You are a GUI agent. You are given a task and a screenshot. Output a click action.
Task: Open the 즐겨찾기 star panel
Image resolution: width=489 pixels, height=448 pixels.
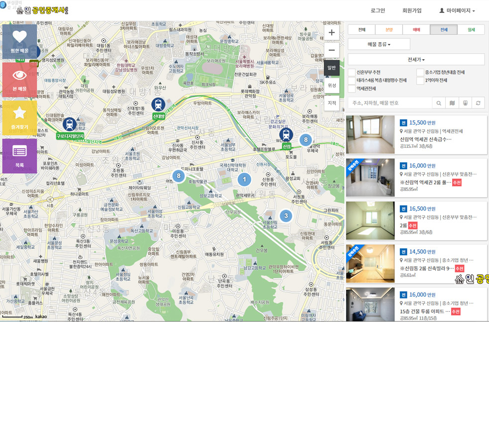20,117
